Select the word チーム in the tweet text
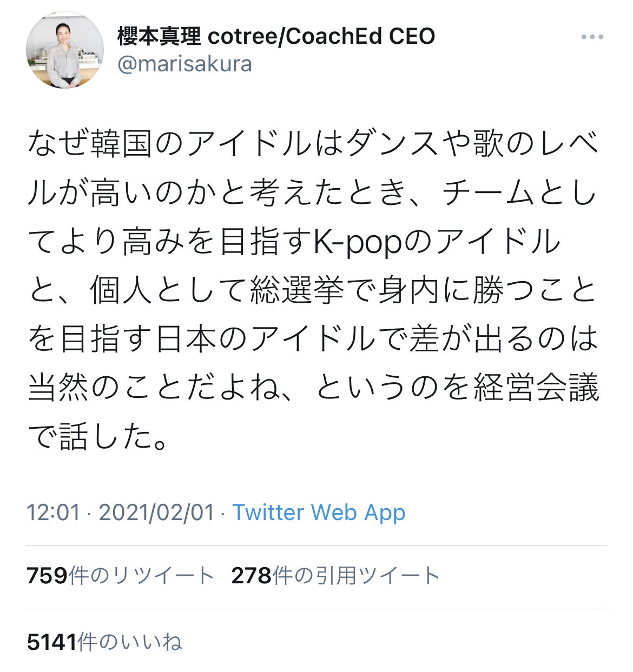The height and width of the screenshot is (672, 633). click(x=488, y=194)
